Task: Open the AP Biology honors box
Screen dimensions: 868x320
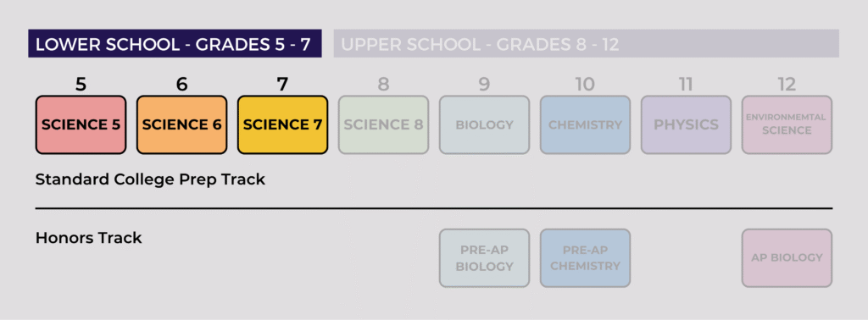Action: coord(787,258)
